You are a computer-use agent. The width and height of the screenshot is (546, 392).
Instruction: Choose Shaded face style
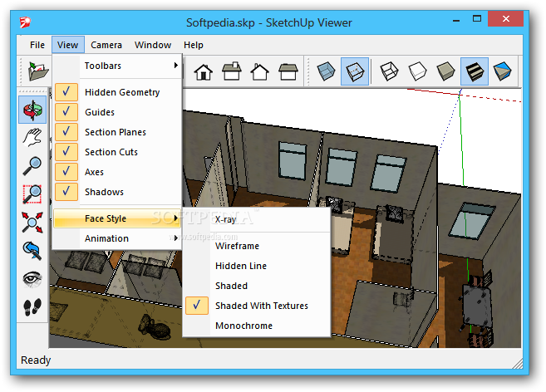click(257, 286)
